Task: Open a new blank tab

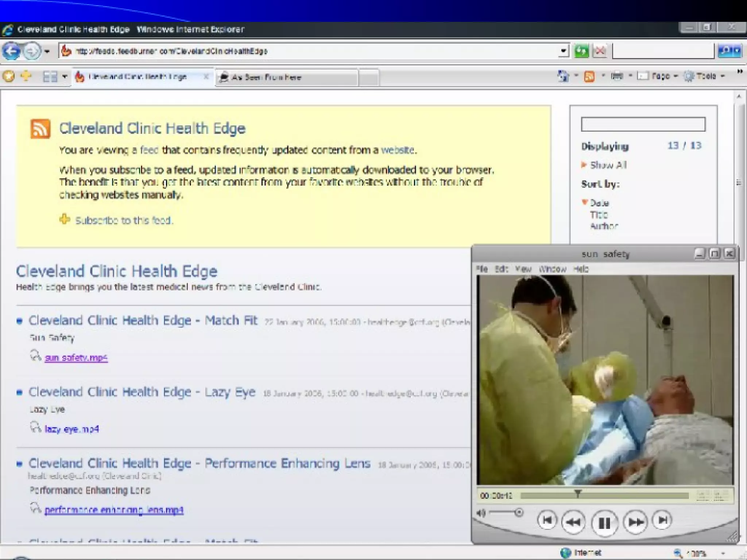Action: coord(368,77)
